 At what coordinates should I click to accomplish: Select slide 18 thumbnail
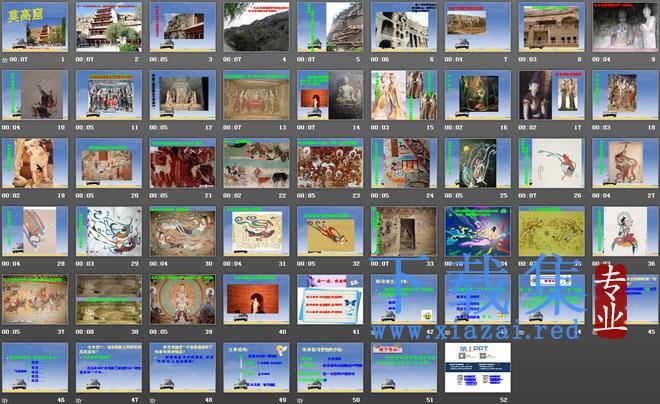pyautogui.click(x=625, y=95)
